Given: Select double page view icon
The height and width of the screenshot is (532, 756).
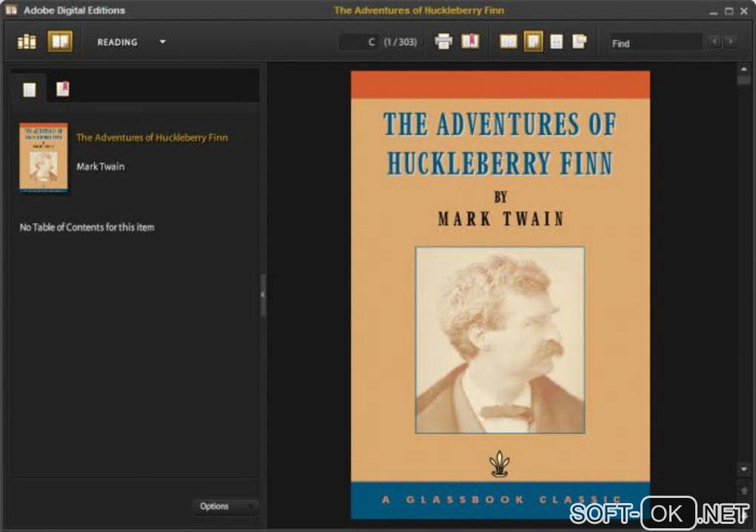Looking at the screenshot, I should click(x=508, y=42).
